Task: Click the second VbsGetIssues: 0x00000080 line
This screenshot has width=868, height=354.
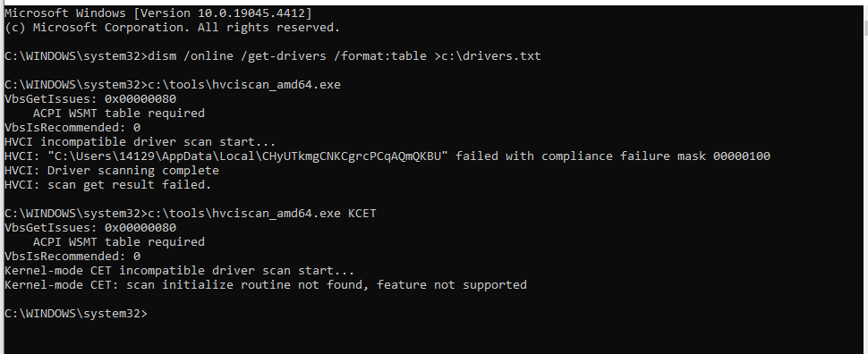Action: [x=90, y=227]
